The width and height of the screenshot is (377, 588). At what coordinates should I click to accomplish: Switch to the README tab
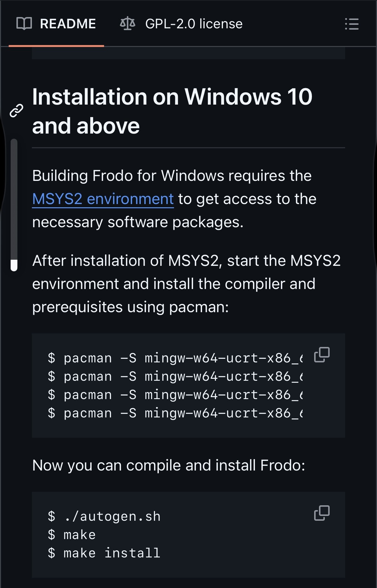tap(56, 23)
